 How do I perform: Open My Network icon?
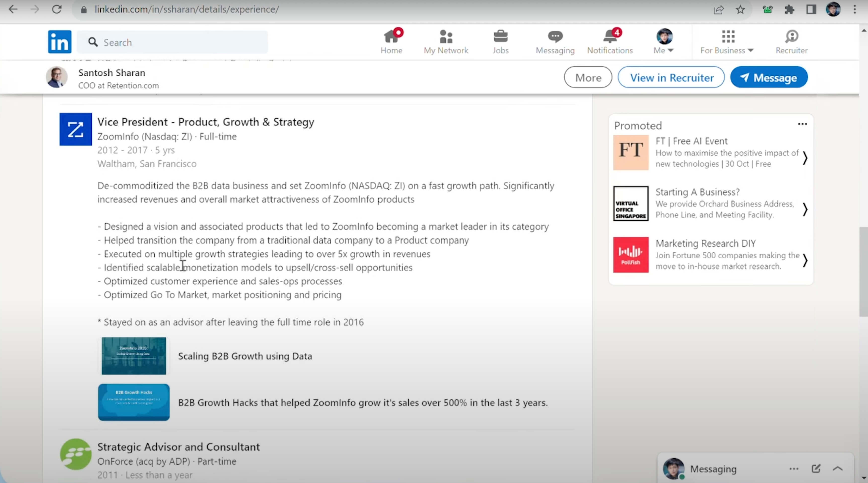pos(446,36)
